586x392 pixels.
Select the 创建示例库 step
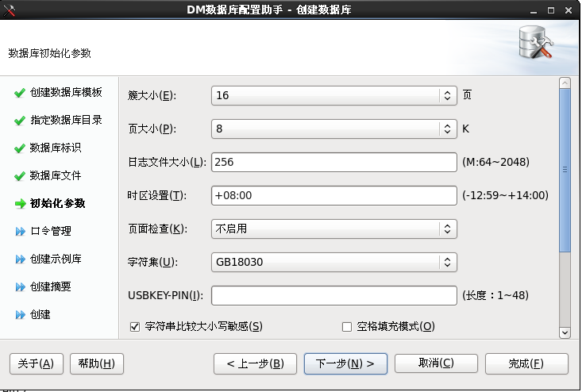point(56,259)
